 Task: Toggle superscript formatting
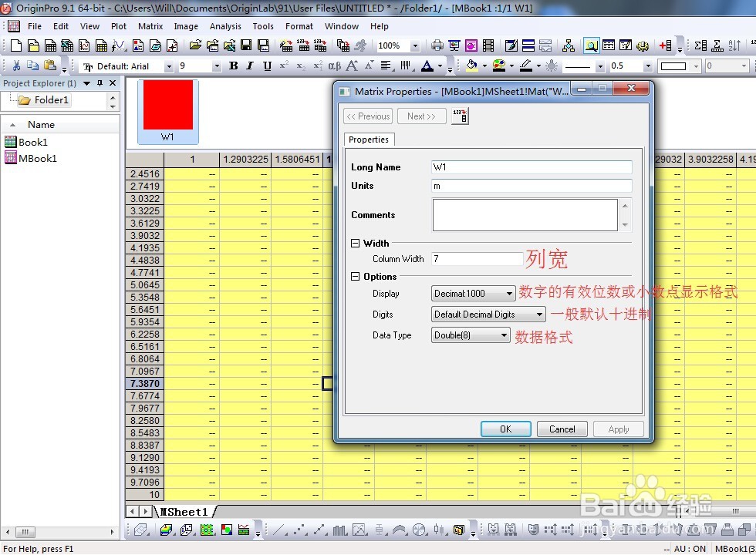click(284, 65)
